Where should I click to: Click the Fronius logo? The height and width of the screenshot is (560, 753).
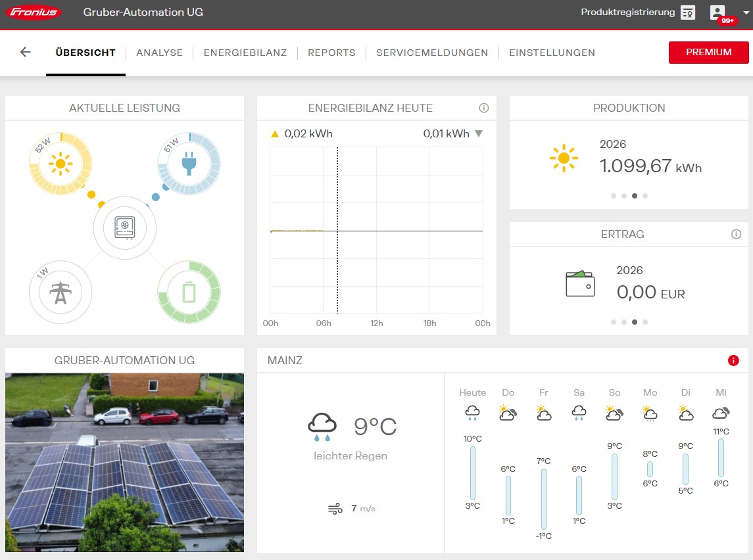coord(33,12)
